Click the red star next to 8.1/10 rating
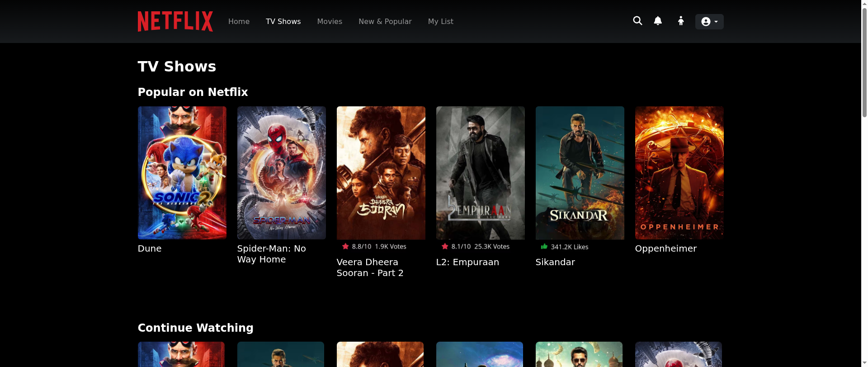 point(445,246)
